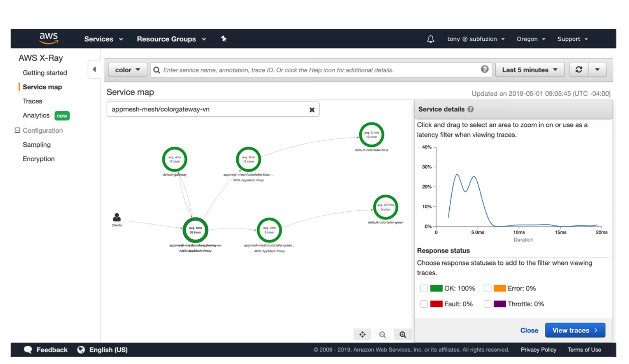
Task: Select the Clients node icon
Action: tap(117, 217)
